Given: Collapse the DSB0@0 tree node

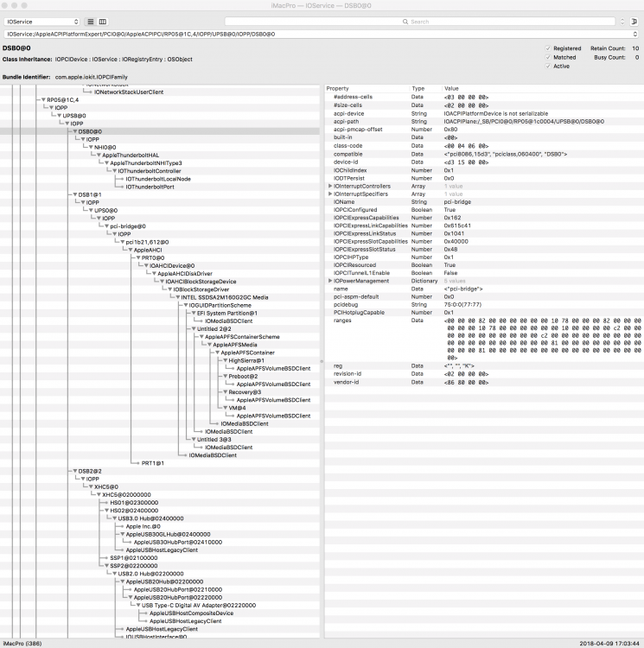Looking at the screenshot, I should [x=75, y=131].
